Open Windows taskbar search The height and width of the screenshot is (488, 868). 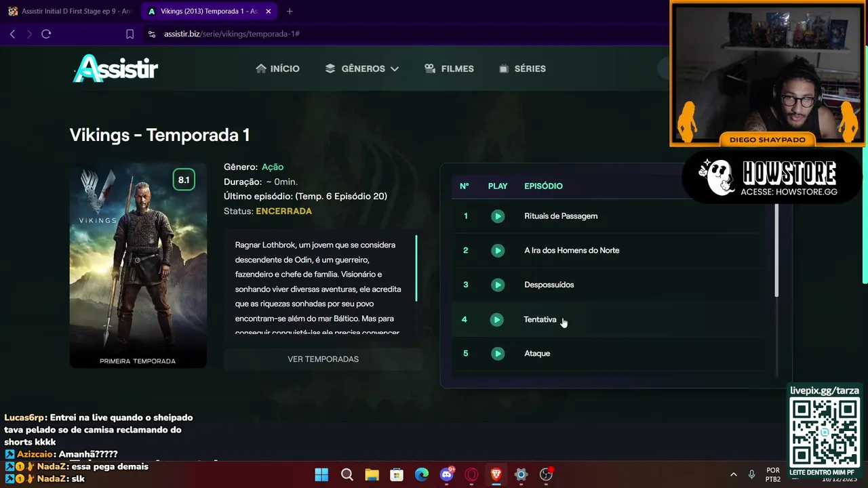click(x=347, y=474)
